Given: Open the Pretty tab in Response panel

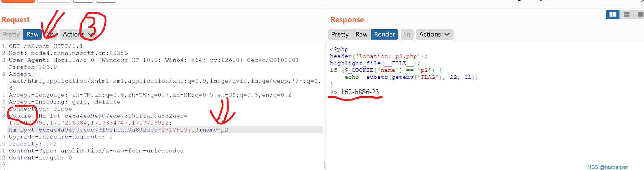Looking at the screenshot, I should (340, 34).
